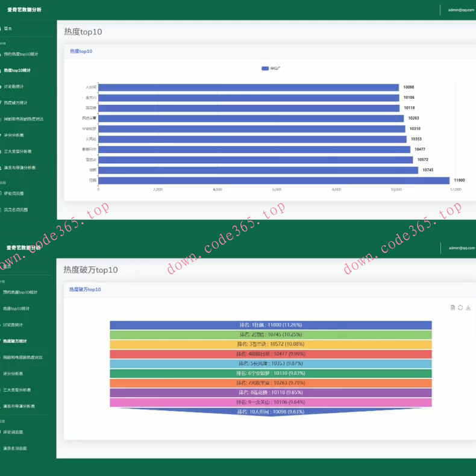Open 三大类型分析表 in the 热度破万top10 page sidebar
Screen dimensions: 476x476
(17, 390)
